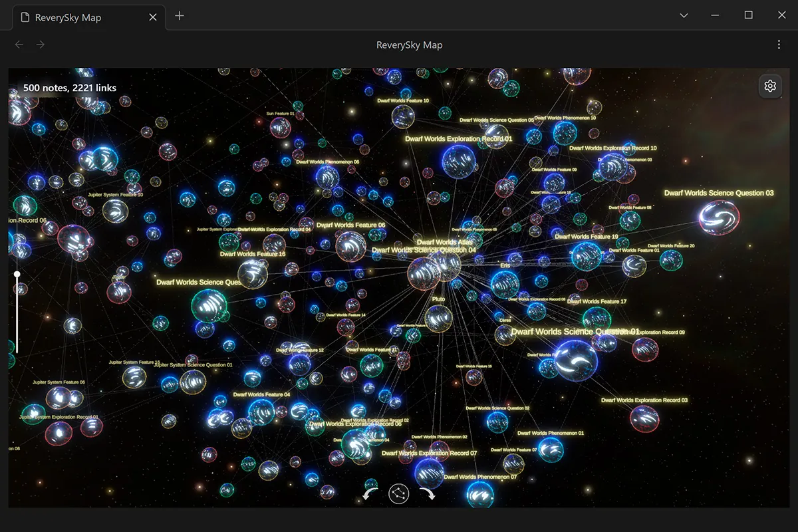This screenshot has height=532, width=798.
Task: Select Dwarf Worlds Feature 09 label
Action: tap(554, 170)
